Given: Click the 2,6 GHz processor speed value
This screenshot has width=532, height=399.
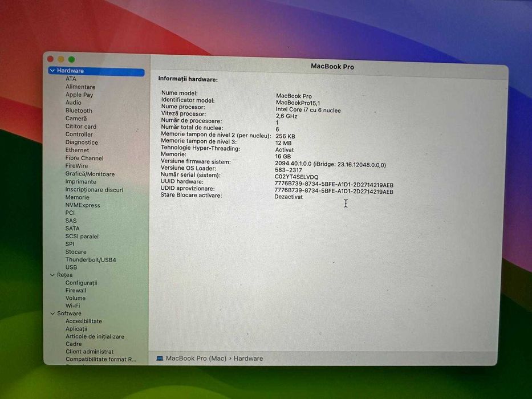Looking at the screenshot, I should (286, 116).
